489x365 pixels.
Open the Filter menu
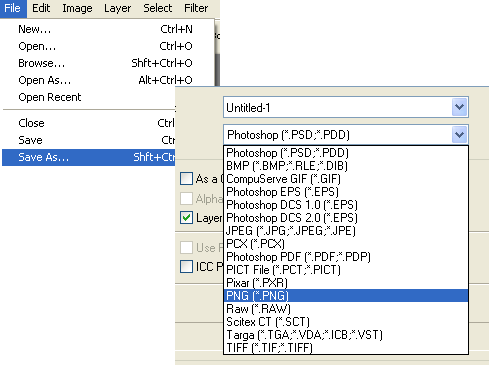click(x=196, y=8)
